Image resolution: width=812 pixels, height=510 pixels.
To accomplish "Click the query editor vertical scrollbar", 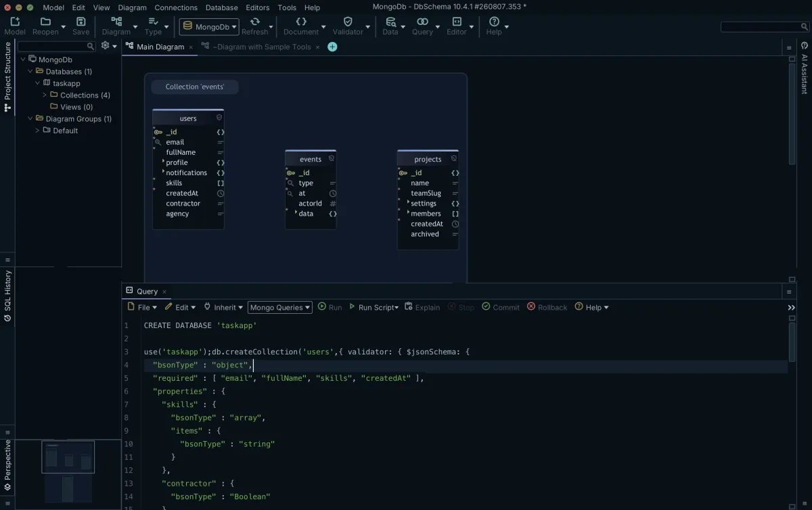I will click(792, 342).
